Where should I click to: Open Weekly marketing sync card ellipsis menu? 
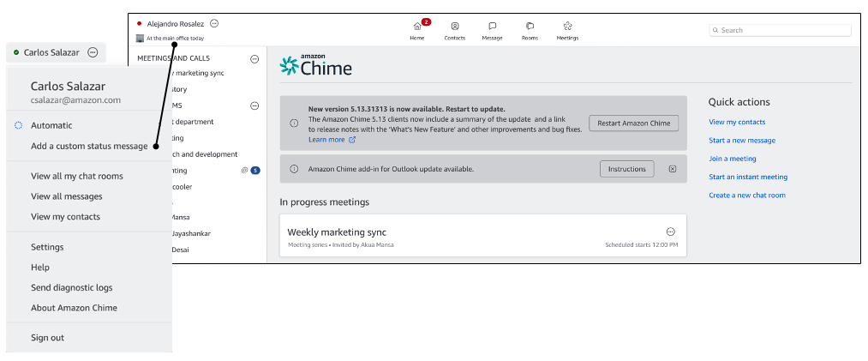point(670,232)
